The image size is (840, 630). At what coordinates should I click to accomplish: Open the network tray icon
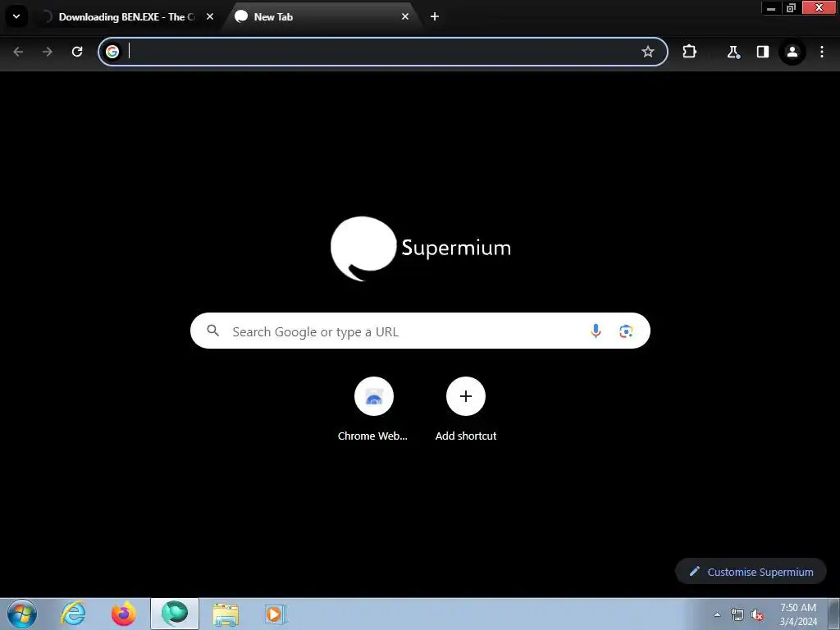(x=737, y=614)
